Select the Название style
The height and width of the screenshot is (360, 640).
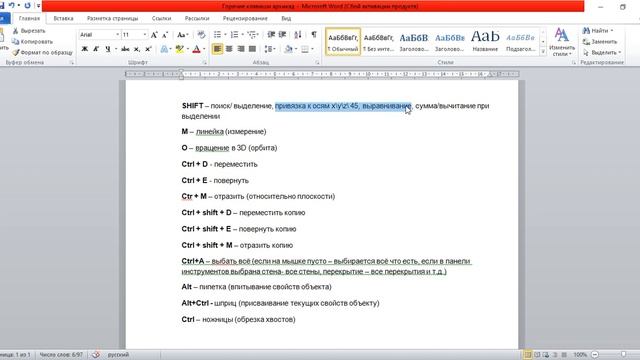click(485, 42)
